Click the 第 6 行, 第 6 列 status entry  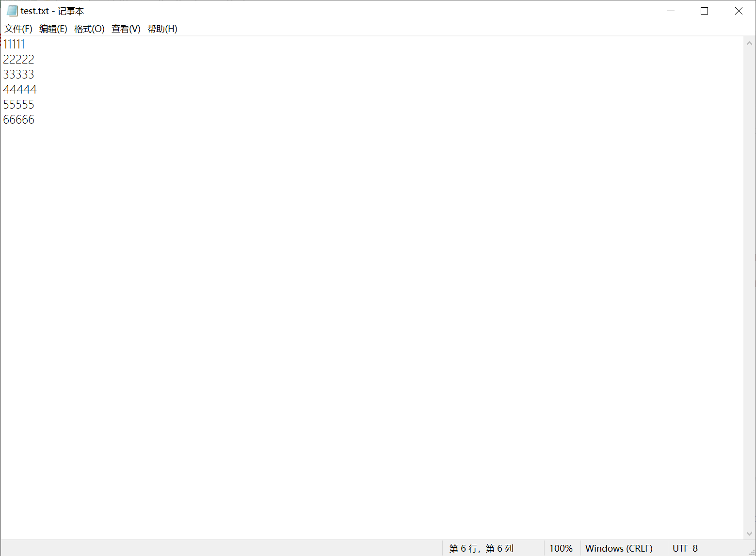[x=481, y=548]
